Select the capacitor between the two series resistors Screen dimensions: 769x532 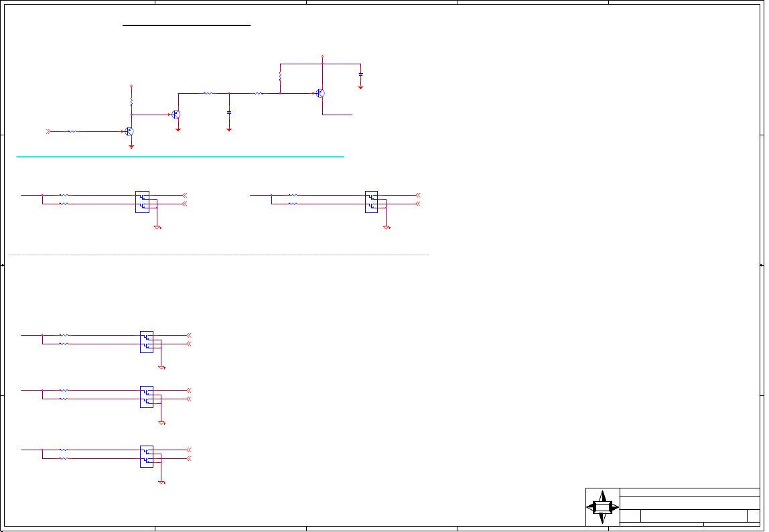click(x=229, y=113)
